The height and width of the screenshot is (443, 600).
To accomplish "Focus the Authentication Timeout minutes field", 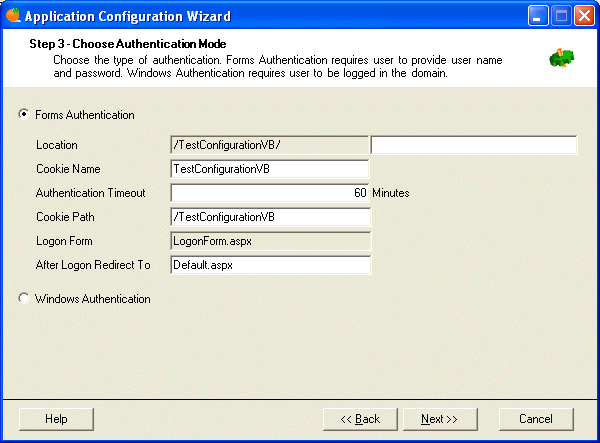I will pyautogui.click(x=269, y=193).
